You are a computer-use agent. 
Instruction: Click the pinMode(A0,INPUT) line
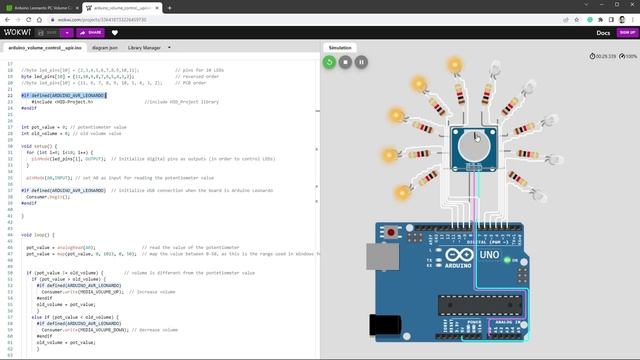point(120,178)
